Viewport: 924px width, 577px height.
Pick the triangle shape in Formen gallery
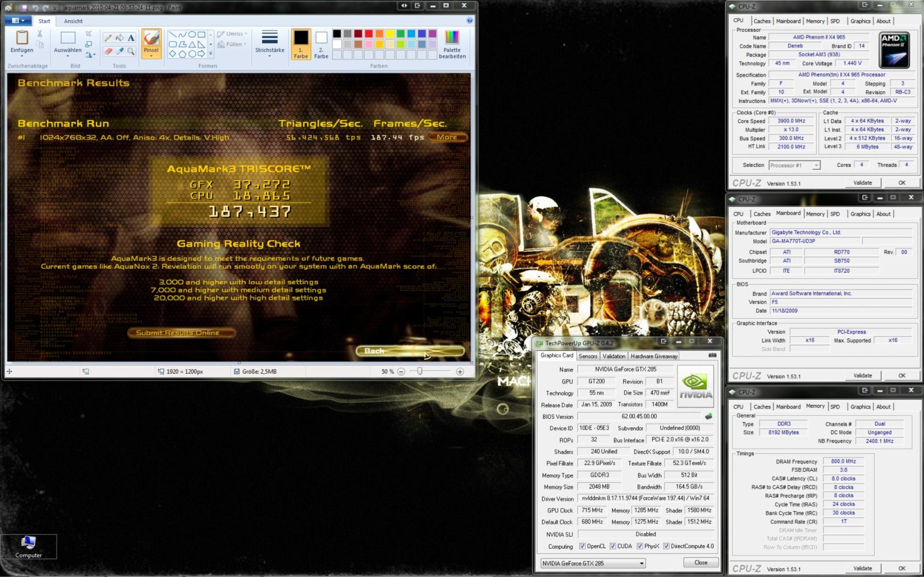pos(192,44)
